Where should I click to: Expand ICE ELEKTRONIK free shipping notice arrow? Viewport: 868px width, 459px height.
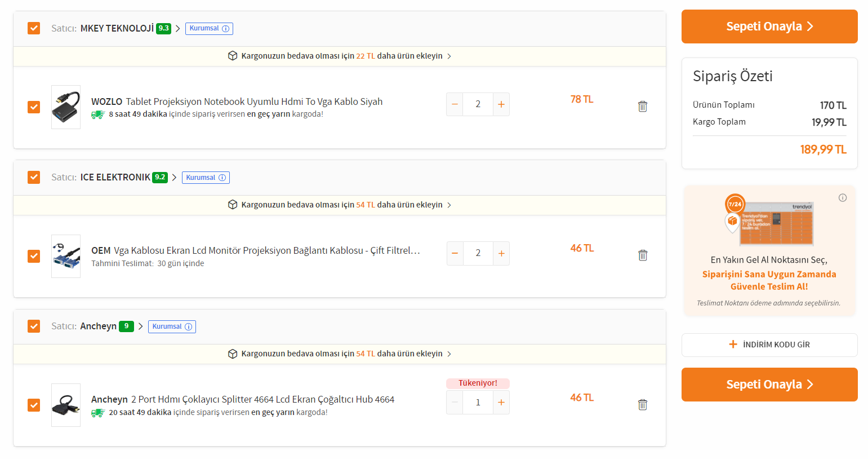click(449, 205)
